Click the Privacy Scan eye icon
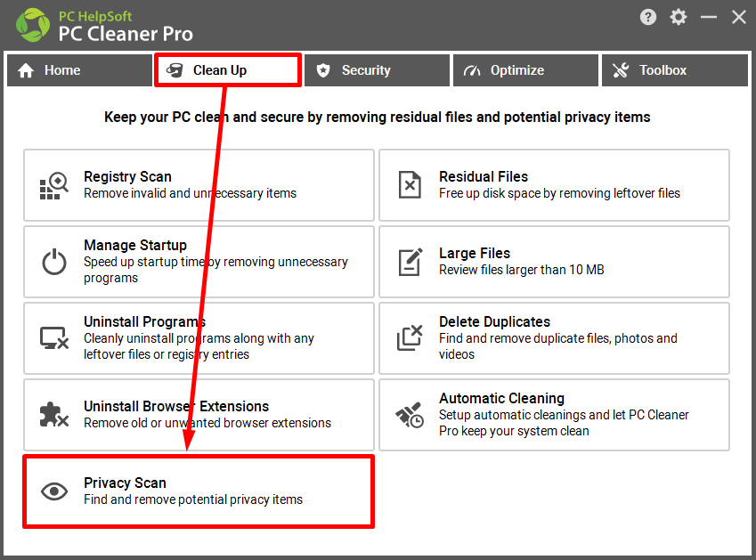 point(54,491)
